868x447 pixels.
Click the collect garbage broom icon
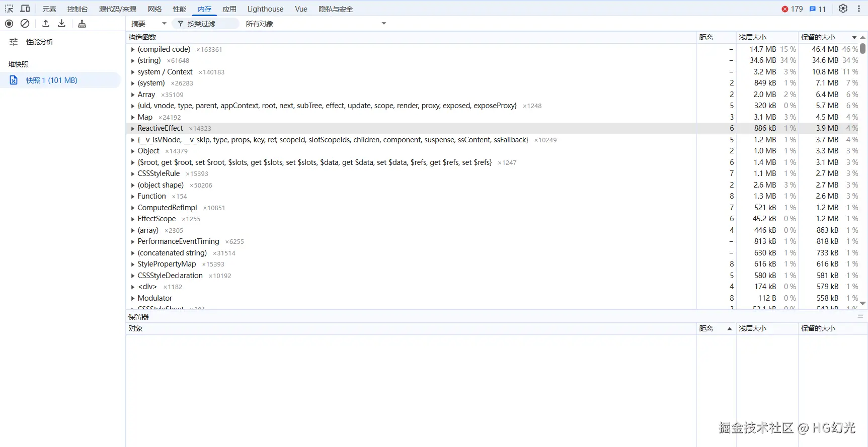(x=82, y=24)
